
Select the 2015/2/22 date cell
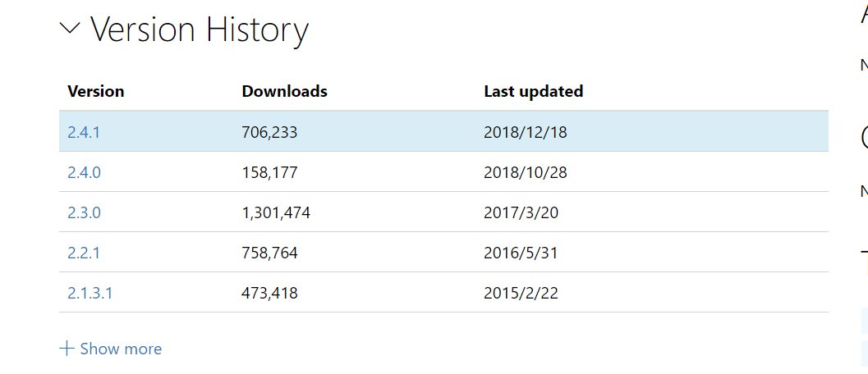(x=521, y=293)
